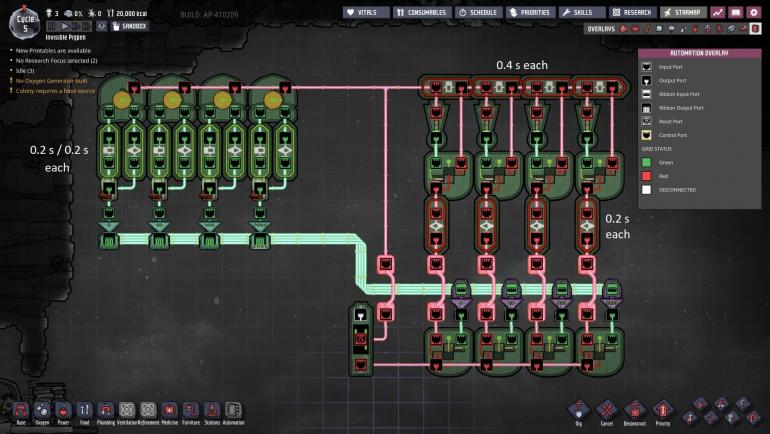Open the Temperature overlay thermometer icon
Screen dimensions: 770x434
(x=647, y=29)
